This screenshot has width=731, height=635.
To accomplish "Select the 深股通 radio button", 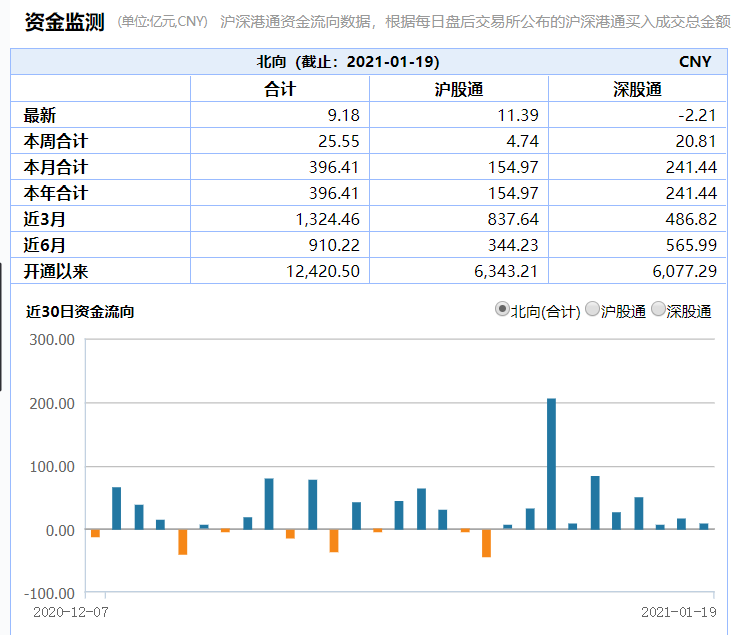I will 658,310.
